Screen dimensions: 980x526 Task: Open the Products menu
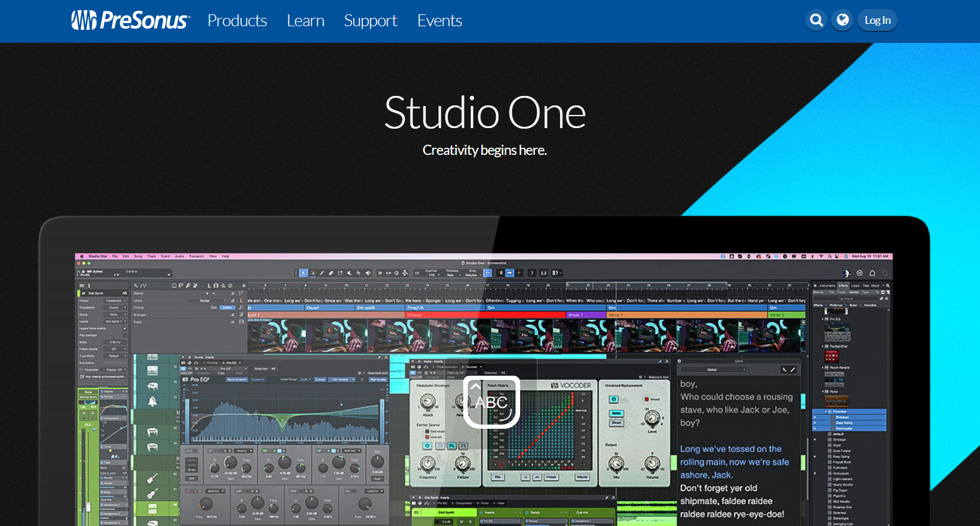[x=237, y=21]
